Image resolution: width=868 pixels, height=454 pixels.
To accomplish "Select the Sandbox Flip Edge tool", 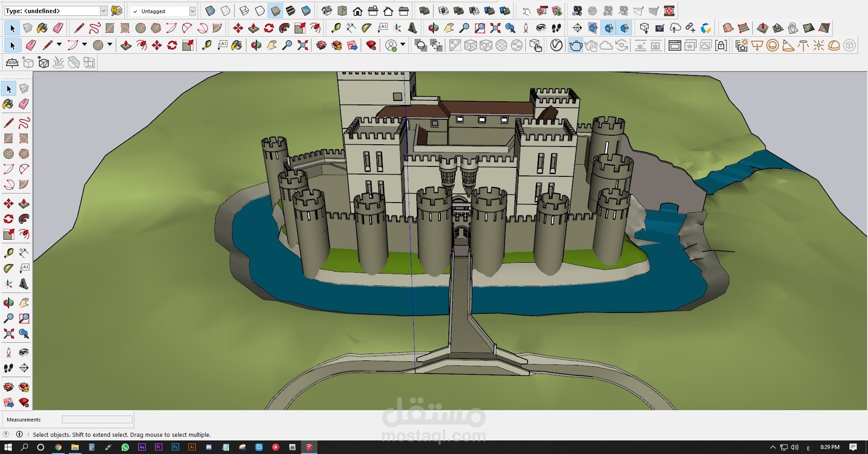I will point(824,28).
